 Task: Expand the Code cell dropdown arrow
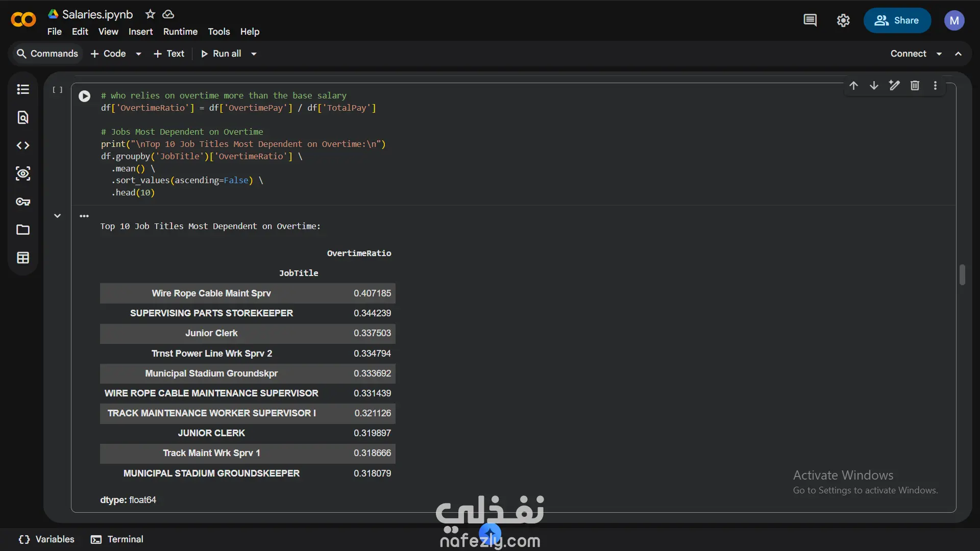point(138,54)
